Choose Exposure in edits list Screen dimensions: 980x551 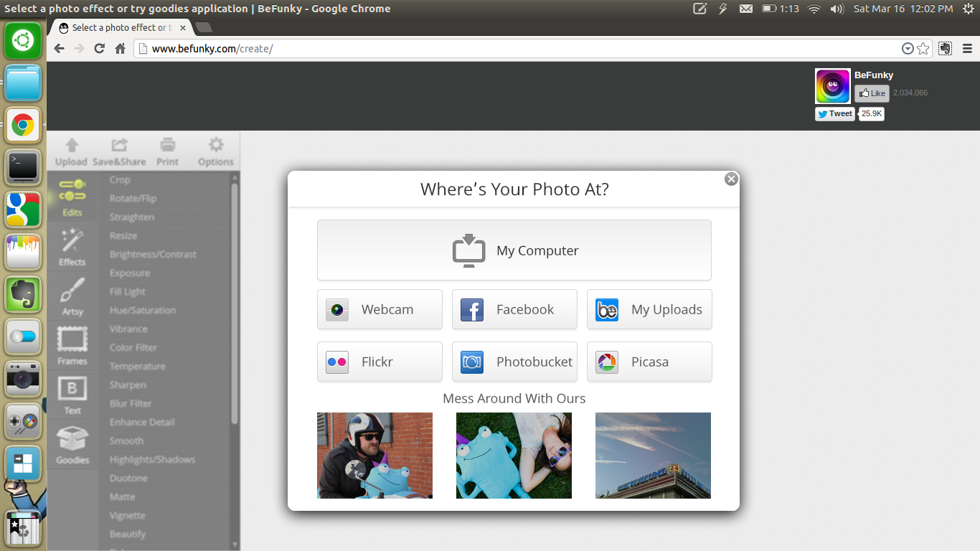[x=130, y=273]
